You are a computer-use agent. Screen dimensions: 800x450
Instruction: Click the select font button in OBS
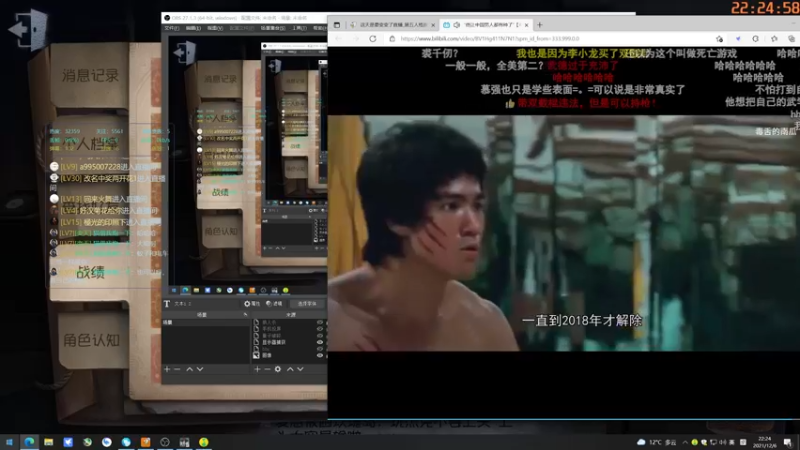(307, 304)
